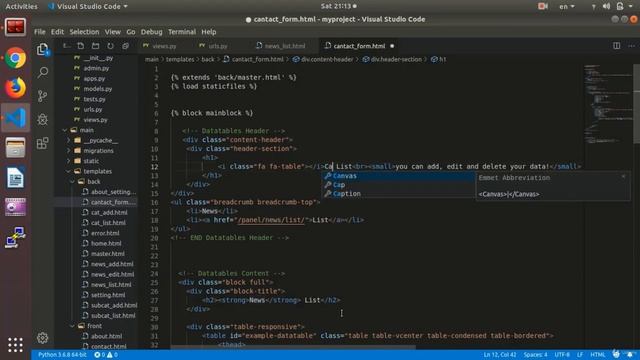Image resolution: width=640 pixels, height=360 pixels.
Task: Open news_edit.html in the explorer
Action: click(112, 274)
